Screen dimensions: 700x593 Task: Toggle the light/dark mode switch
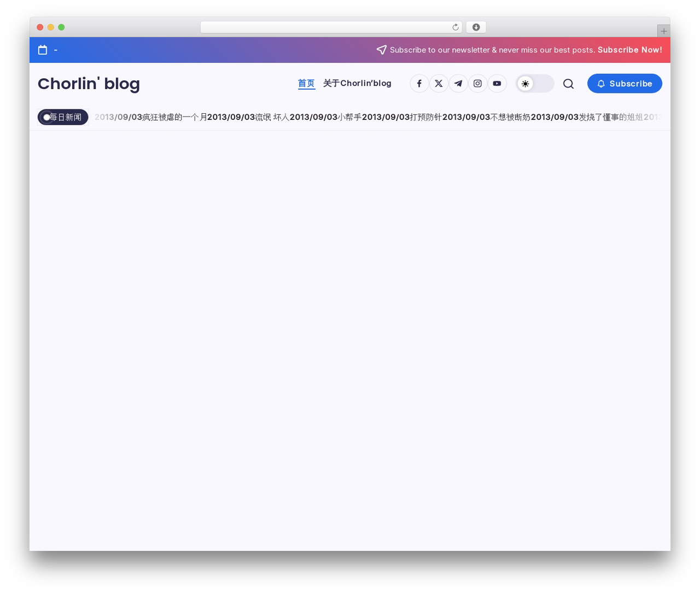click(535, 84)
